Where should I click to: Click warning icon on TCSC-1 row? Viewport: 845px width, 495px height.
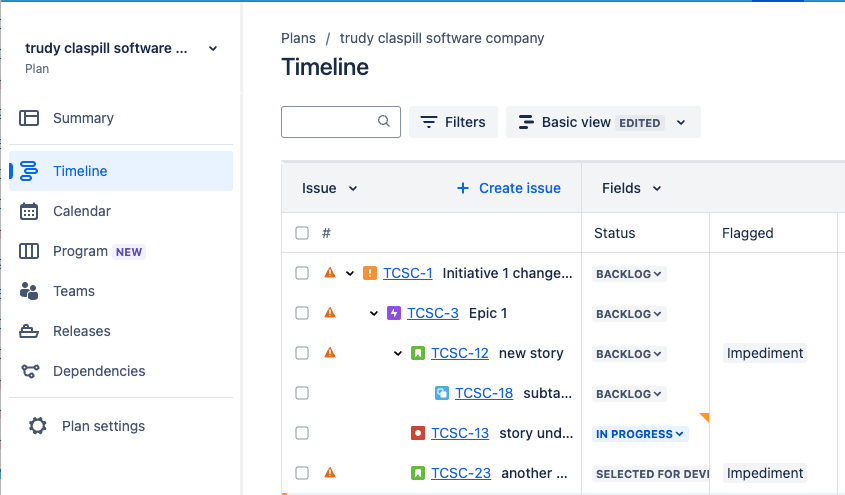(330, 273)
